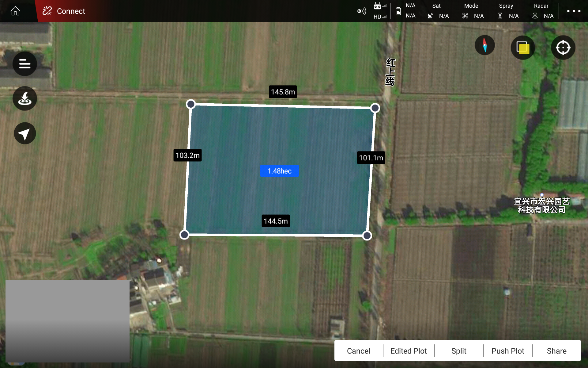Tap the battery status indicator
588x368 pixels.
tap(398, 11)
